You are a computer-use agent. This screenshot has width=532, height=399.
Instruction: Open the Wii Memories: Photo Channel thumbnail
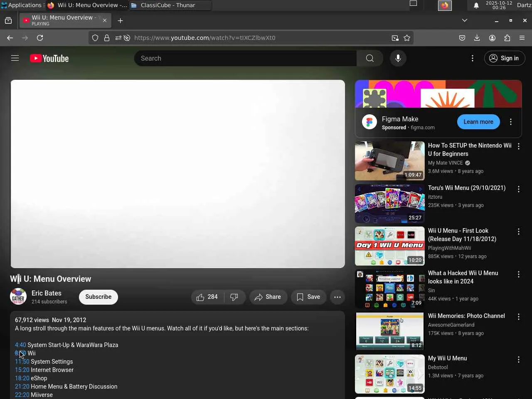pos(390,331)
